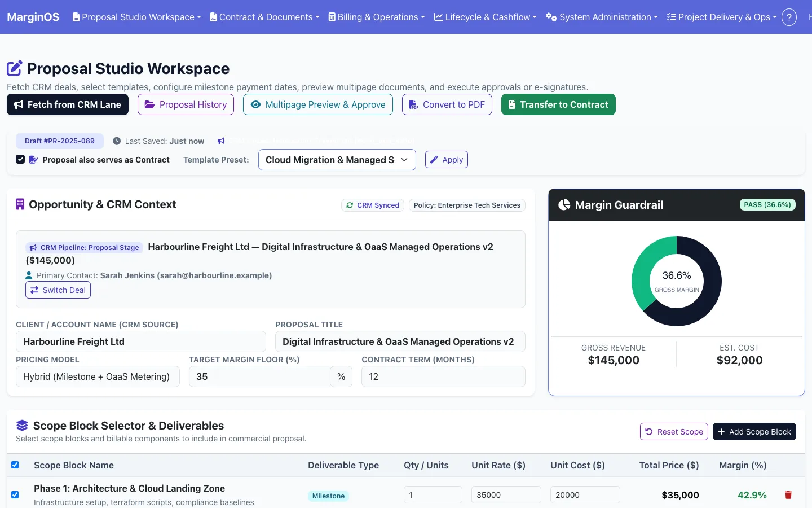Click the Phase 1 Unit Cost field
Image resolution: width=812 pixels, height=508 pixels.
[585, 495]
